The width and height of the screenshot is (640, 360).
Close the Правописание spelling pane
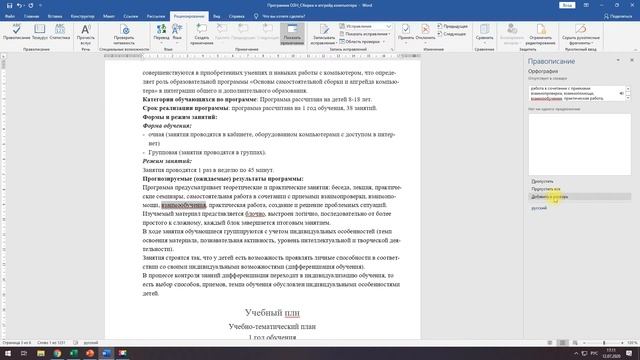coord(632,60)
